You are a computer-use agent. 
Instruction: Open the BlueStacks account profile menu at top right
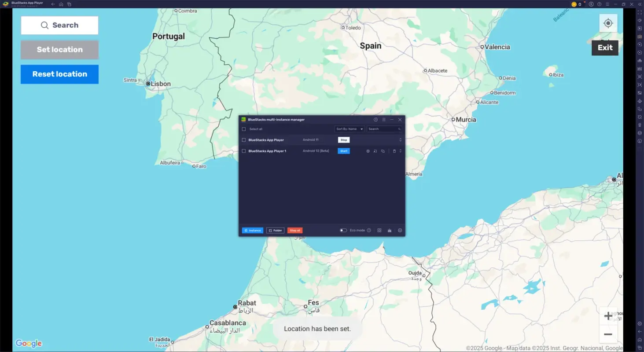[591, 4]
